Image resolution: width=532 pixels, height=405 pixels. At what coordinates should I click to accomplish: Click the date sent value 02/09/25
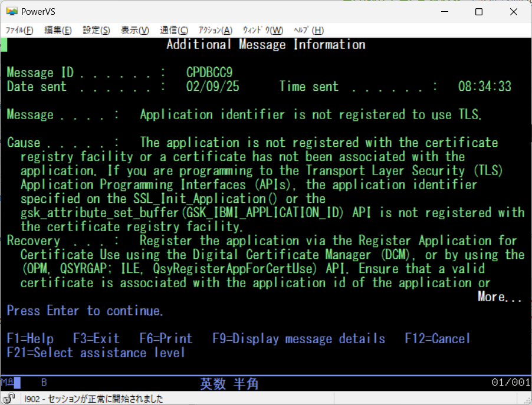[213, 86]
